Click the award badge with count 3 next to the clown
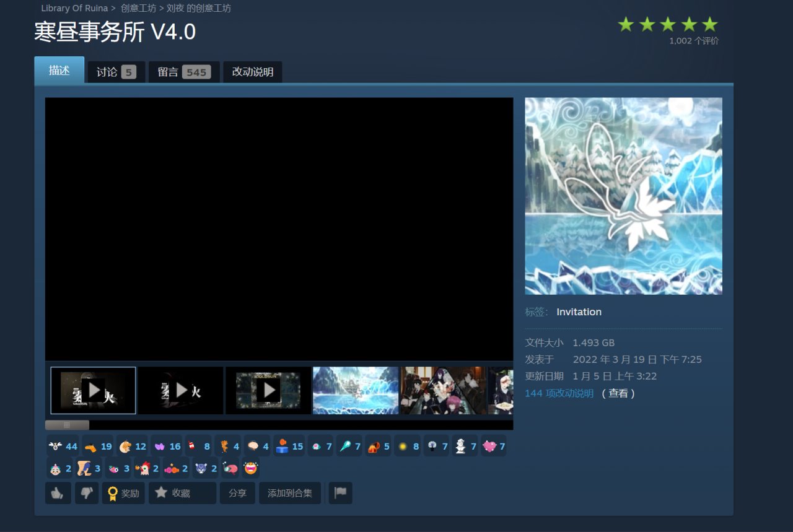Image resolution: width=793 pixels, height=532 pixels. tap(89, 468)
